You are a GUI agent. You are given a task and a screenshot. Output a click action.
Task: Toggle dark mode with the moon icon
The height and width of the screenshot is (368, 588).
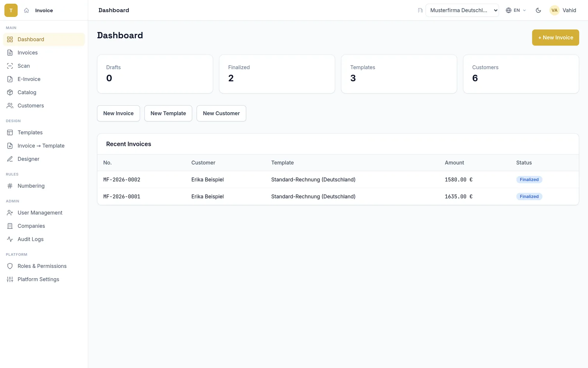click(x=538, y=10)
